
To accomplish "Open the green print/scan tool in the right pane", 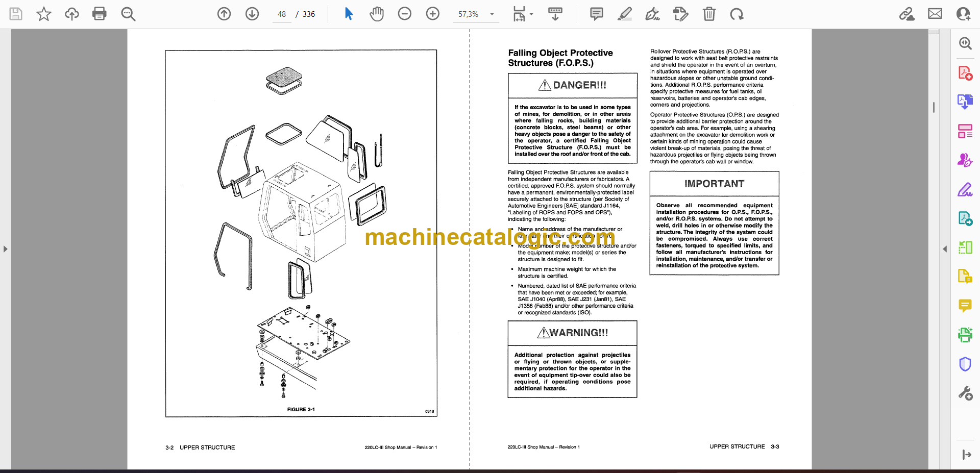I will [965, 335].
